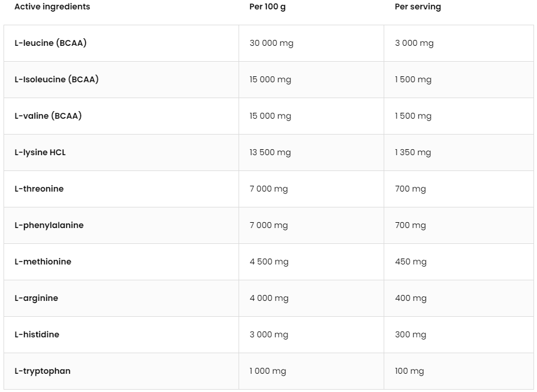The image size is (537, 392).
Task: Click the 100 mg tryptophan serving value
Action: tap(410, 371)
